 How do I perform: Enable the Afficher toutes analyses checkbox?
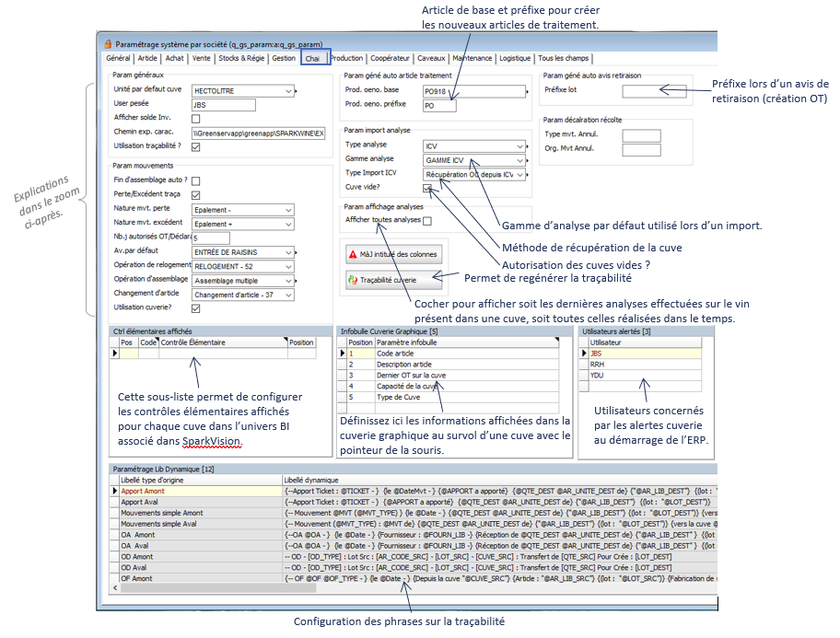point(427,221)
